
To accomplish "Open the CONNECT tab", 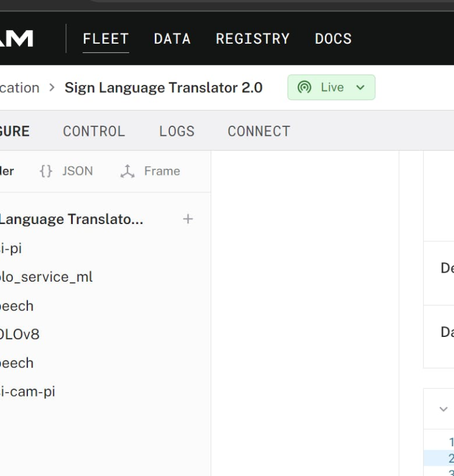I will (259, 131).
